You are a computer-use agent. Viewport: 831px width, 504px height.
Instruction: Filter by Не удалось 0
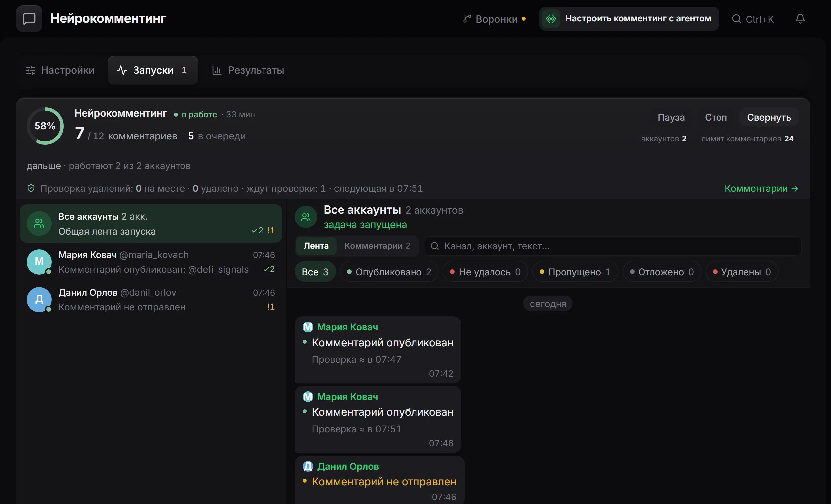point(485,272)
